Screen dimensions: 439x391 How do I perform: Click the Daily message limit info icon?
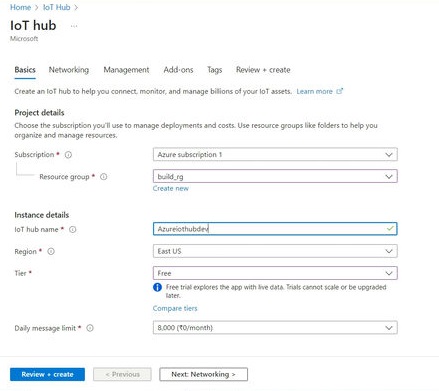tap(90, 328)
